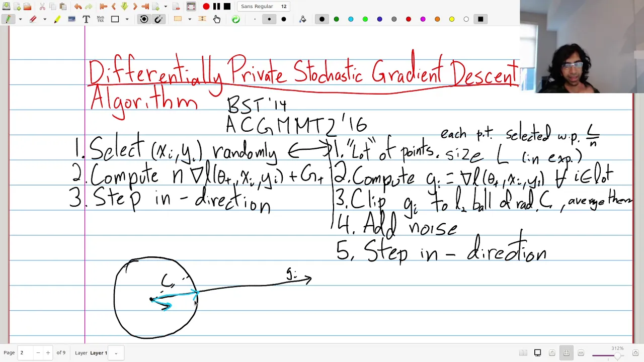Image resolution: width=644 pixels, height=362 pixels.
Task: Click the Delete page icon
Action: pos(176,7)
